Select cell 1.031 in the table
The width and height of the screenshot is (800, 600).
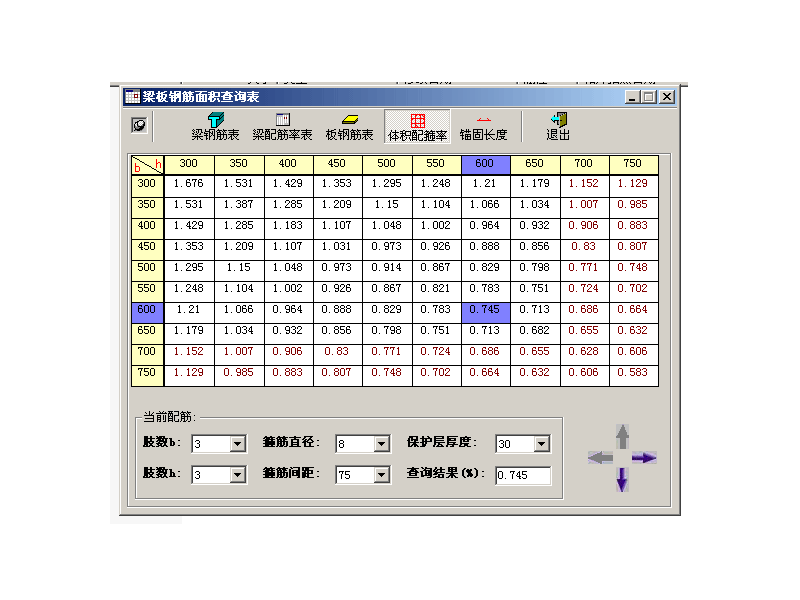[337, 248]
